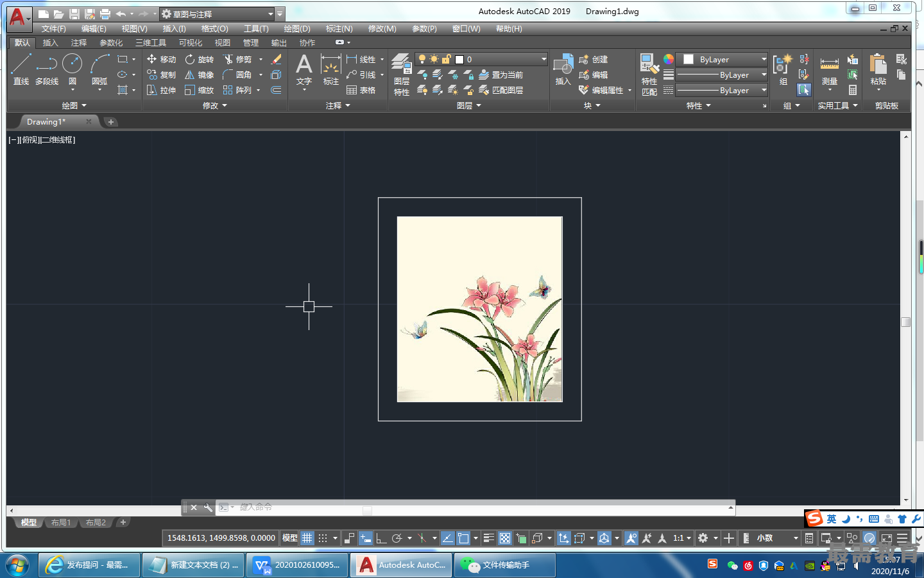
Task: Open the 修改(M) menu
Action: (382, 29)
